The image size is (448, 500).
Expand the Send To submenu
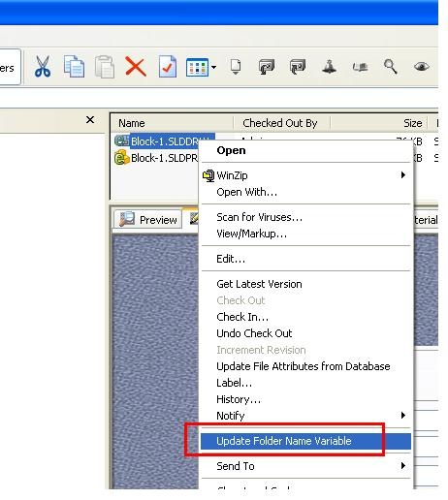[305, 466]
